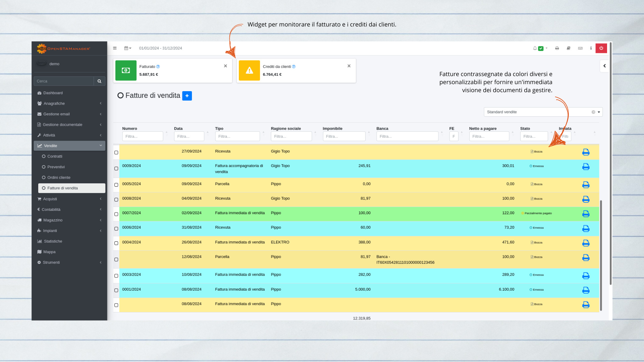The width and height of the screenshot is (644, 362).
Task: Close the Fatturato widget
Action: [225, 66]
